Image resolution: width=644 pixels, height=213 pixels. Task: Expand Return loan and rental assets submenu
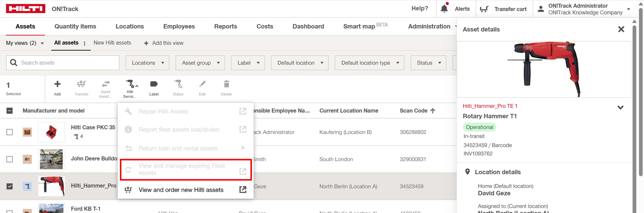pos(243,148)
